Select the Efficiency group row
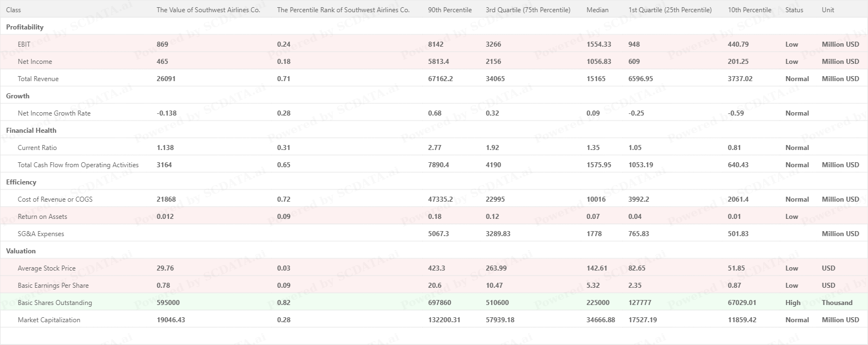 click(434, 182)
